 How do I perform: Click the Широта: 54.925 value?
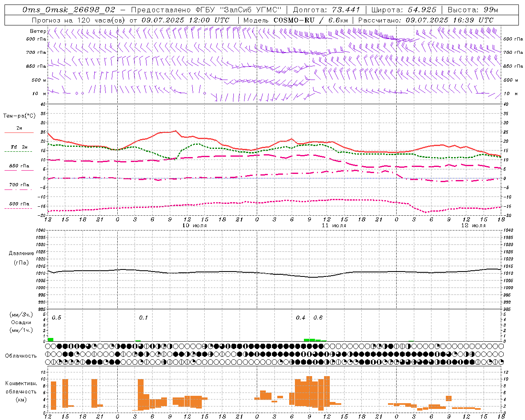click(x=404, y=10)
